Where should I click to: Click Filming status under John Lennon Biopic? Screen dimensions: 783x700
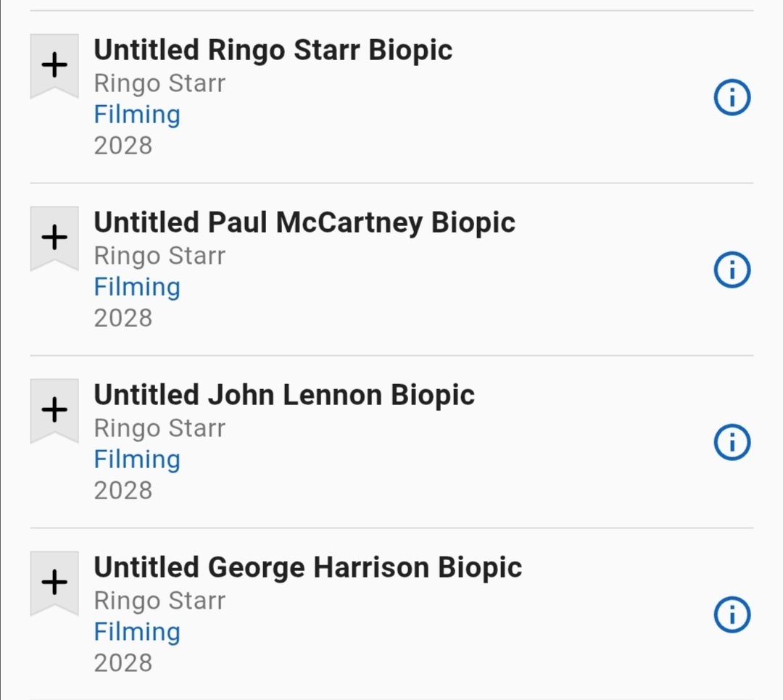click(x=137, y=459)
